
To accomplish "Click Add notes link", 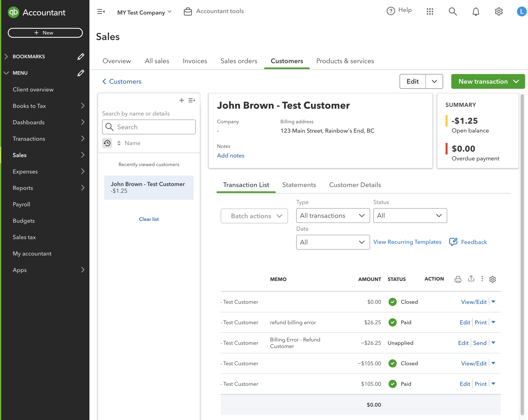I will (x=230, y=156).
